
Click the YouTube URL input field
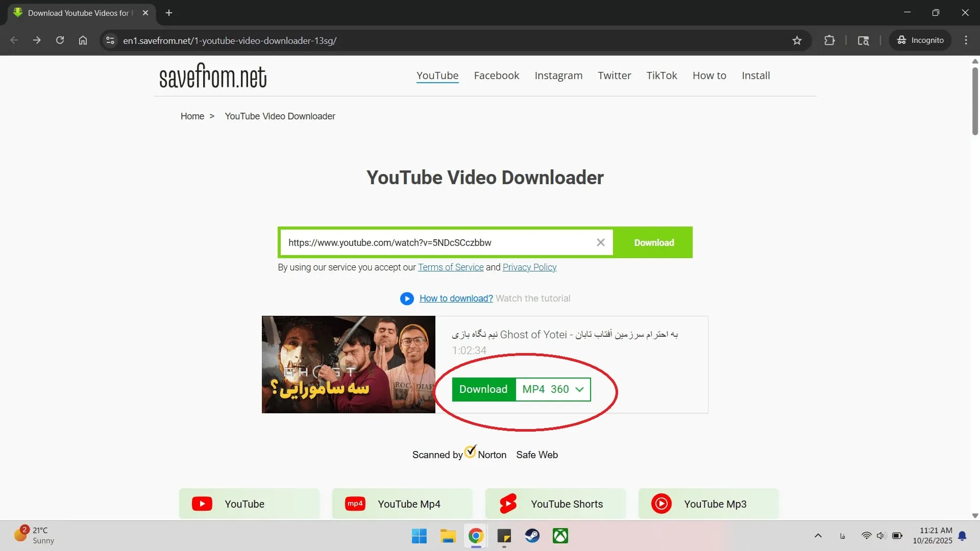pos(436,243)
